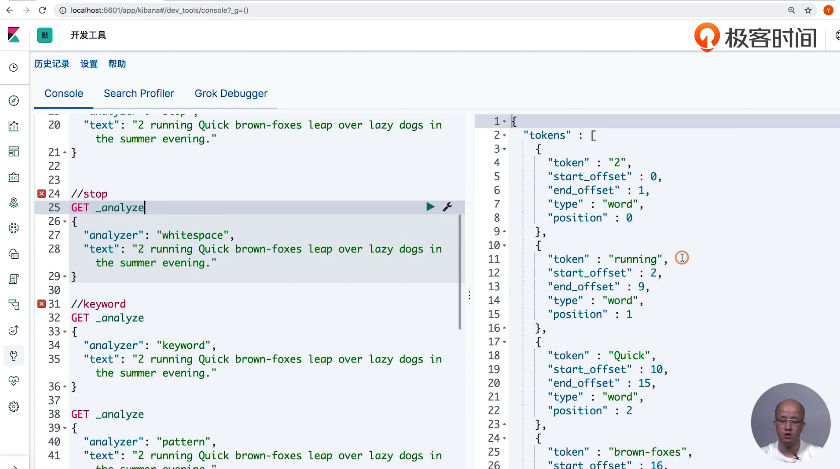Click the error marker on line 24
840x469 pixels.
(x=41, y=194)
